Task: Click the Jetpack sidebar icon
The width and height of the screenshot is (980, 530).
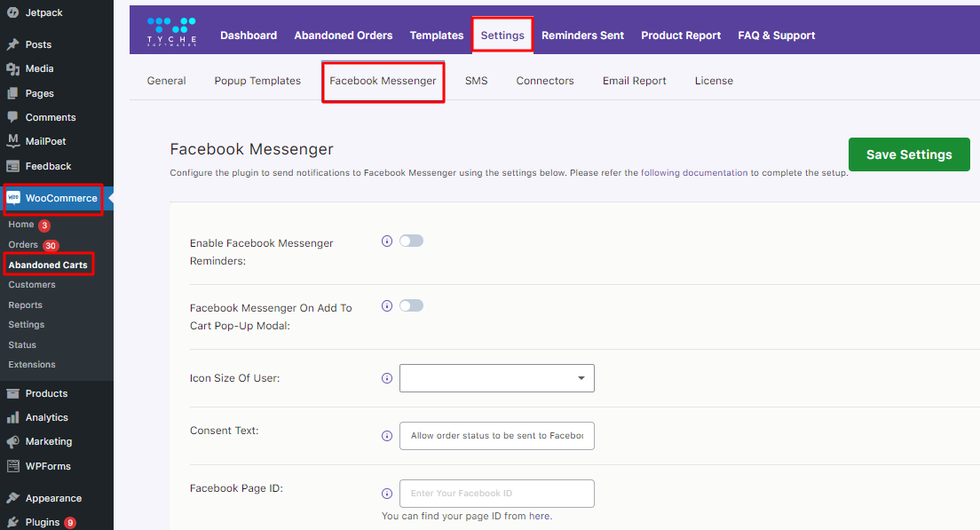Action: point(12,12)
